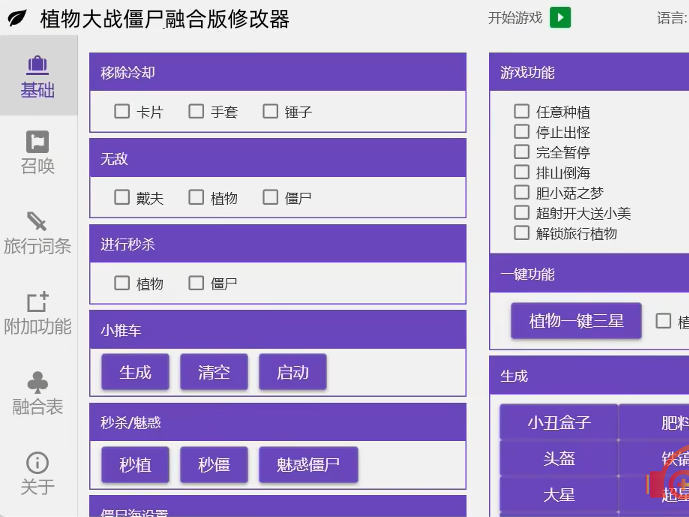Viewport: 689px width, 517px height.
Task: Toggle 僵尸 instant kill checkbox
Action: point(196,283)
